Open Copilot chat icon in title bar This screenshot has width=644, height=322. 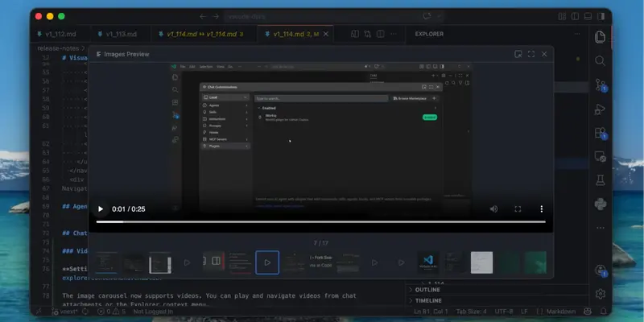point(427,16)
